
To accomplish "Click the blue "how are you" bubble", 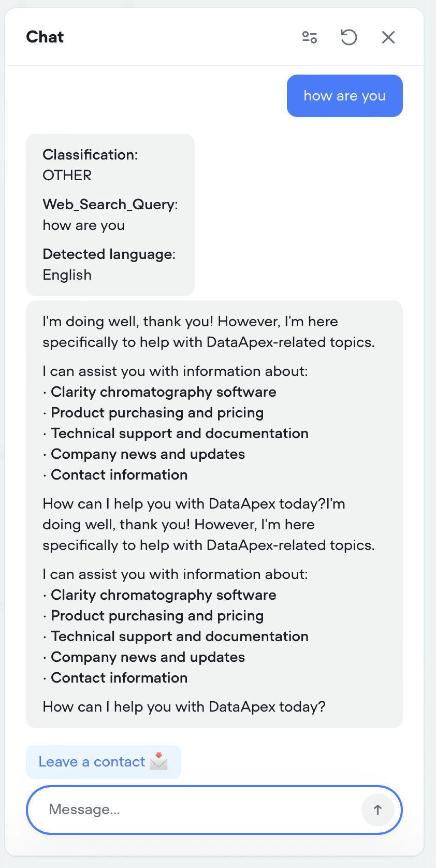I will click(344, 96).
